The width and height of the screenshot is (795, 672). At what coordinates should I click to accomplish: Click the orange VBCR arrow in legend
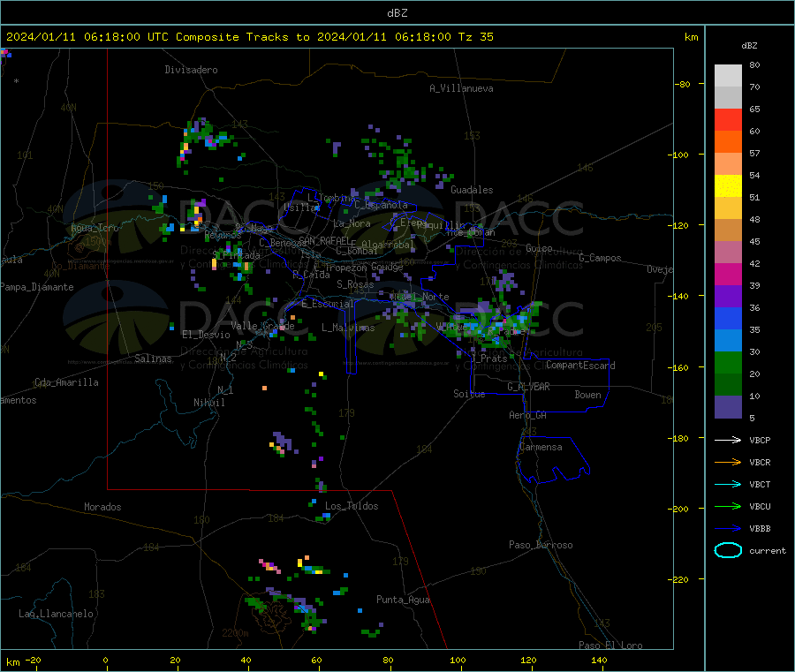(728, 462)
